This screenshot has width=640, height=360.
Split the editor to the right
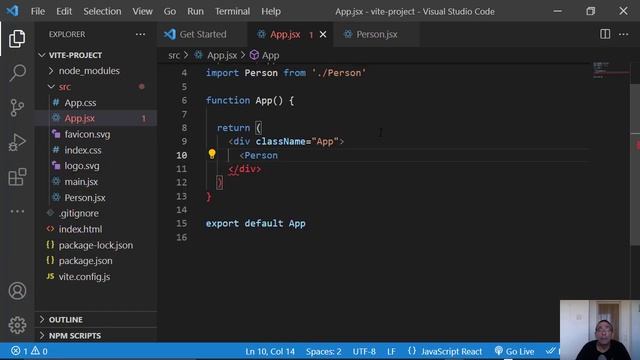coord(605,34)
